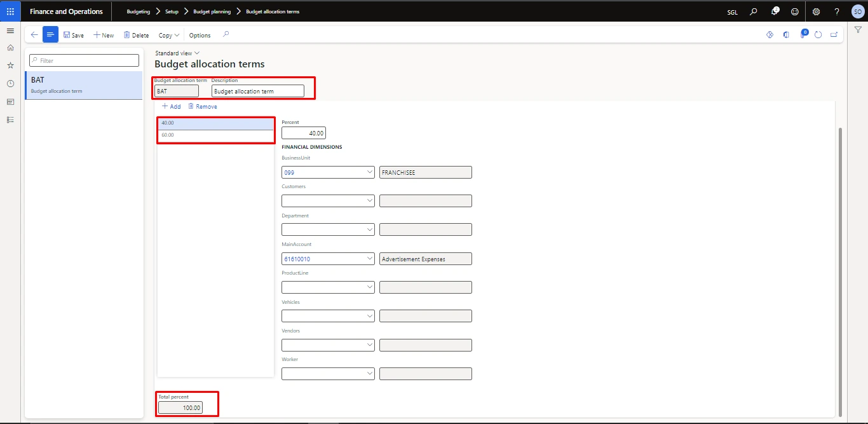Click New in the toolbar
Screen dimensions: 868x424
[x=104, y=35]
